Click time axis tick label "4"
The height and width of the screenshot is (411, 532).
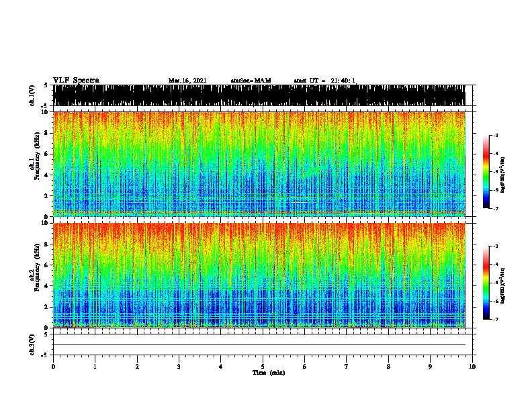(221, 367)
